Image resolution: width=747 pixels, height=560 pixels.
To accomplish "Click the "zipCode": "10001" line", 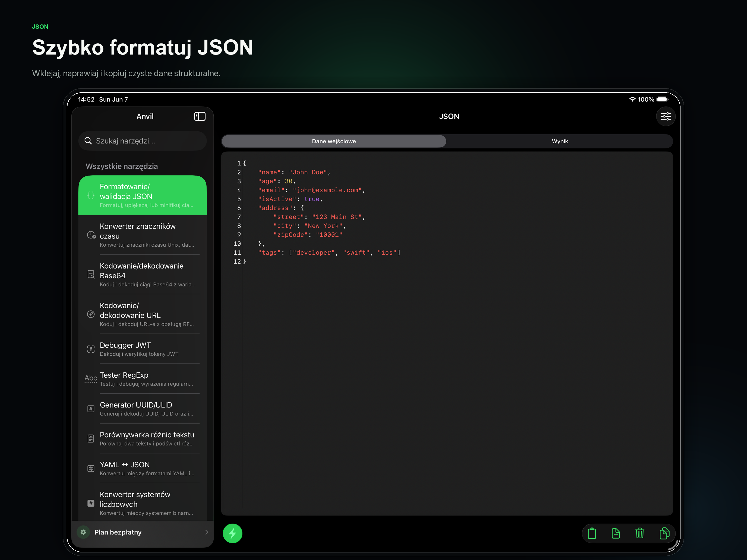I will (308, 235).
